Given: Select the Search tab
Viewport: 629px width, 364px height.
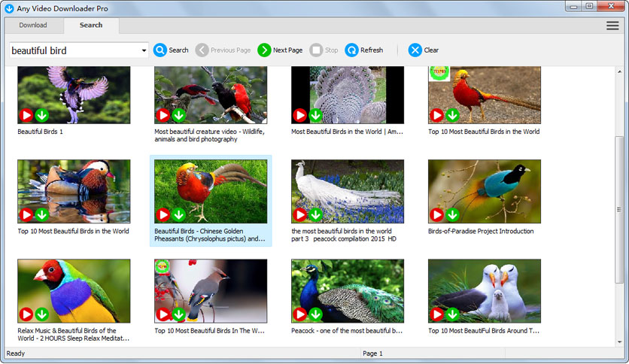Looking at the screenshot, I should (90, 26).
